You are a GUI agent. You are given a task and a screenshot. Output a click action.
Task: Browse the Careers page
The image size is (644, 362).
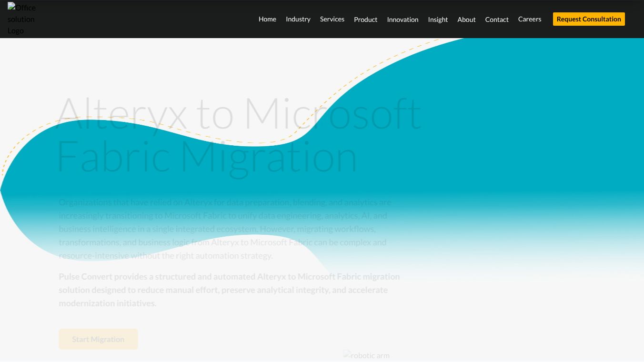(530, 19)
